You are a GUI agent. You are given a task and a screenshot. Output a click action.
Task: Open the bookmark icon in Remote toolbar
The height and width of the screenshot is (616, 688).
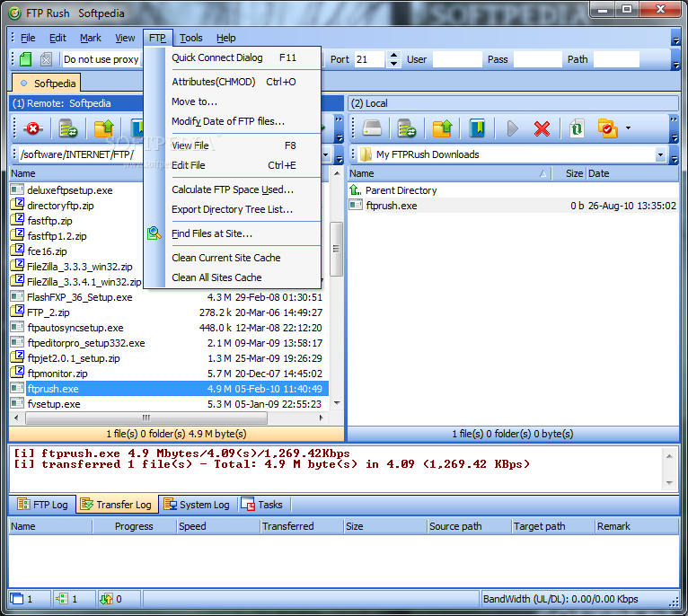point(137,128)
